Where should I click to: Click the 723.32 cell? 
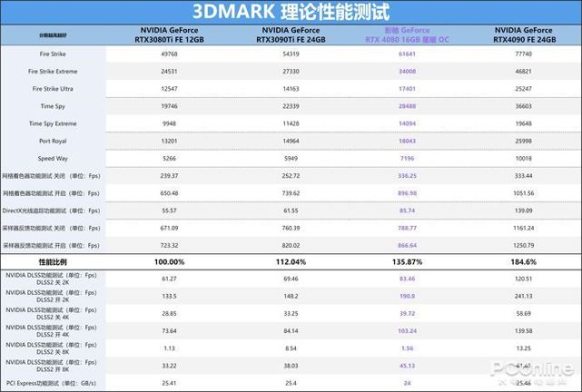point(169,246)
